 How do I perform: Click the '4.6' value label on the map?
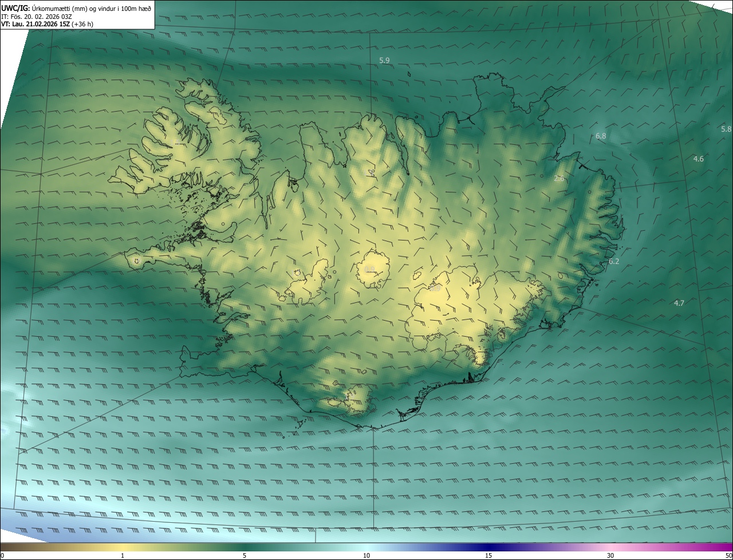click(699, 159)
